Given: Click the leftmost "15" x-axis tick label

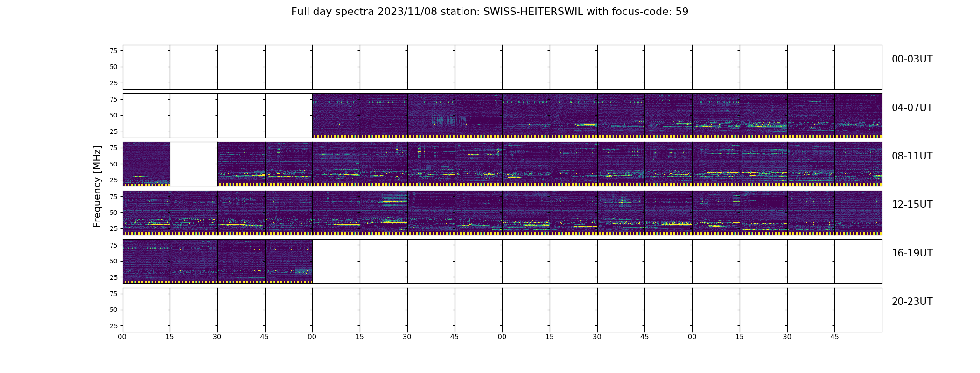Looking at the screenshot, I should (170, 337).
